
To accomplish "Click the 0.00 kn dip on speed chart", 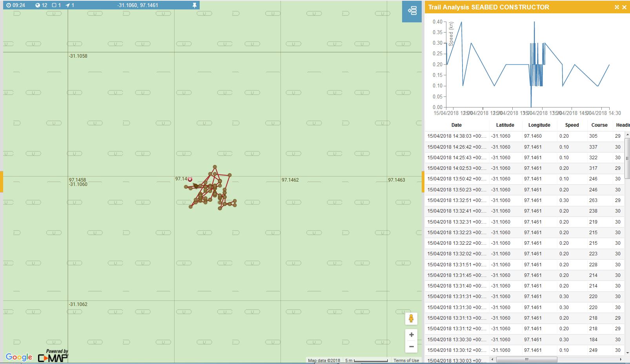I will pyautogui.click(x=531, y=107).
